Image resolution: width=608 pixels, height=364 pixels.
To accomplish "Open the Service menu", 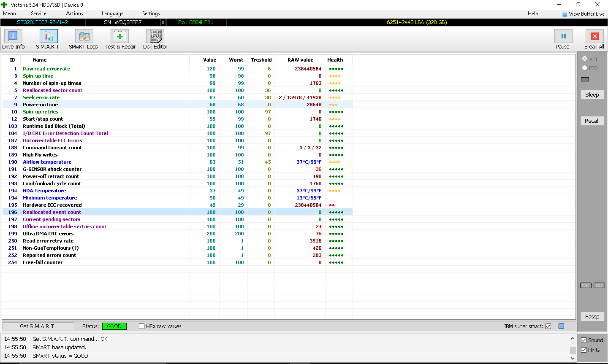I will [38, 13].
